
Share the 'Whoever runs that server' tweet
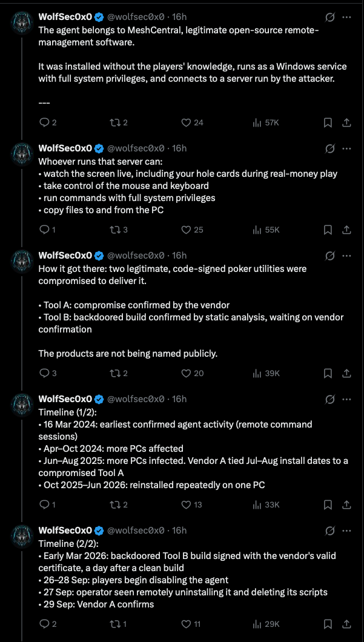(346, 230)
